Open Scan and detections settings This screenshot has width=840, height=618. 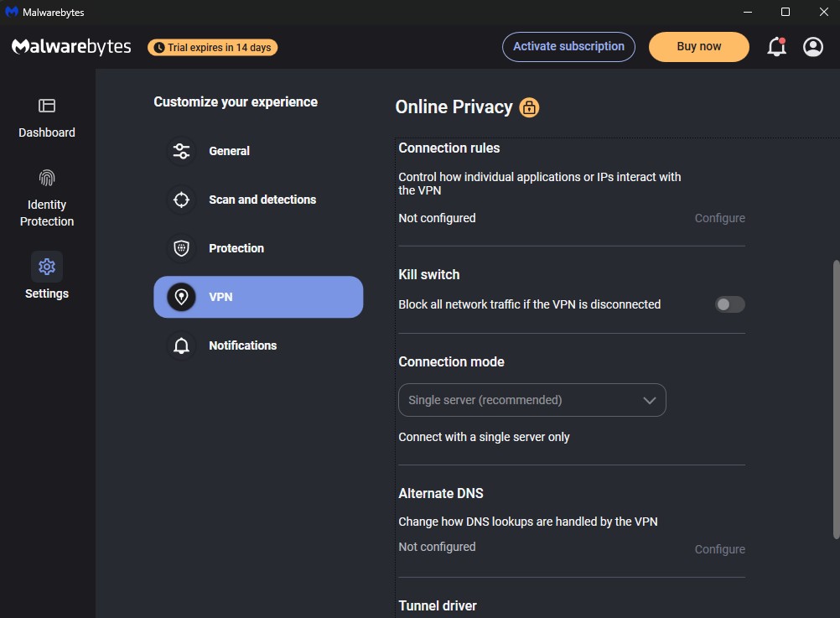click(x=258, y=200)
